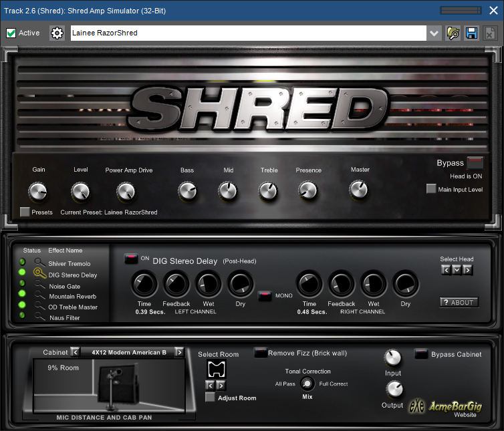
Task: Click the cabinet Input knob
Action: [393, 357]
